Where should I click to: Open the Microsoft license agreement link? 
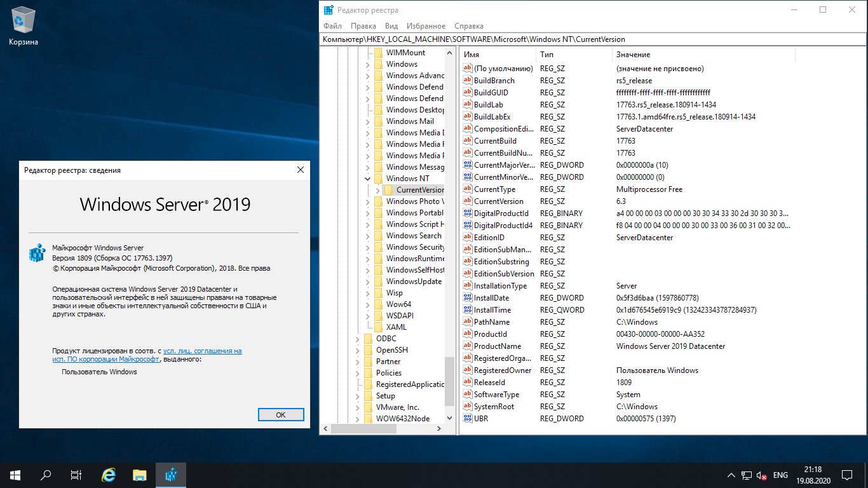146,355
